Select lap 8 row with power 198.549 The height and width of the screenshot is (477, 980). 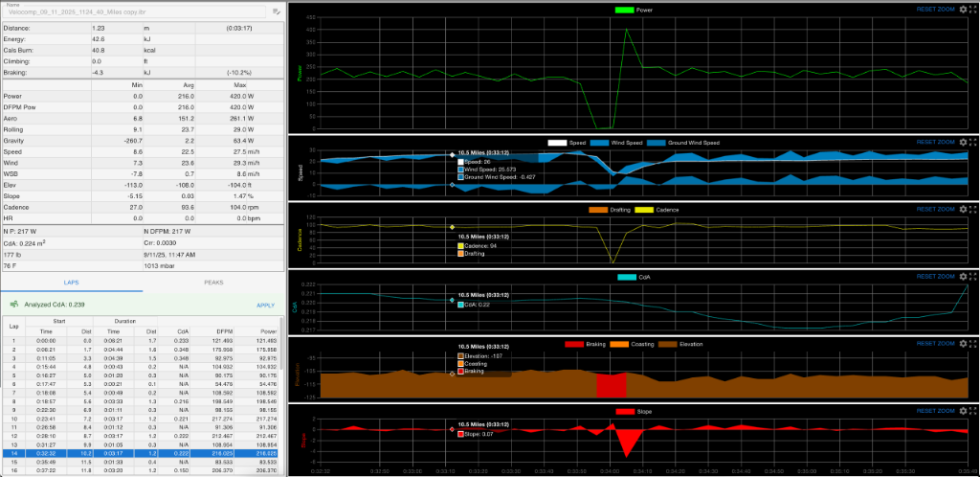pyautogui.click(x=140, y=400)
